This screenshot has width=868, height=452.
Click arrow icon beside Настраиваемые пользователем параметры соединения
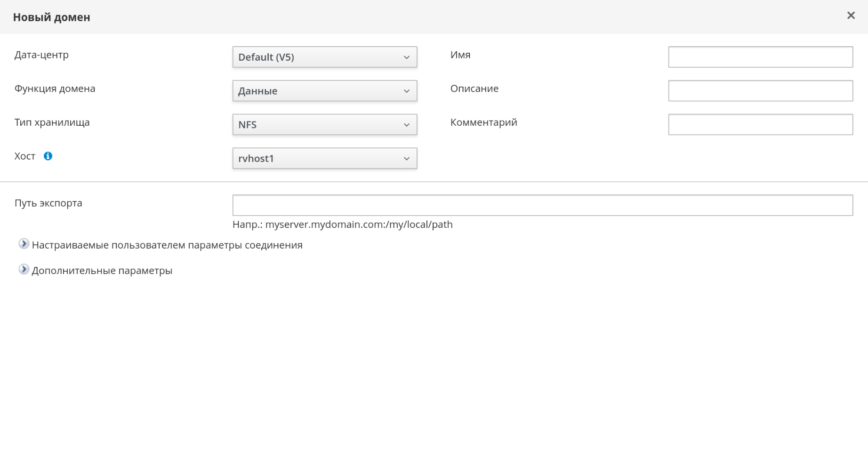pyautogui.click(x=24, y=244)
